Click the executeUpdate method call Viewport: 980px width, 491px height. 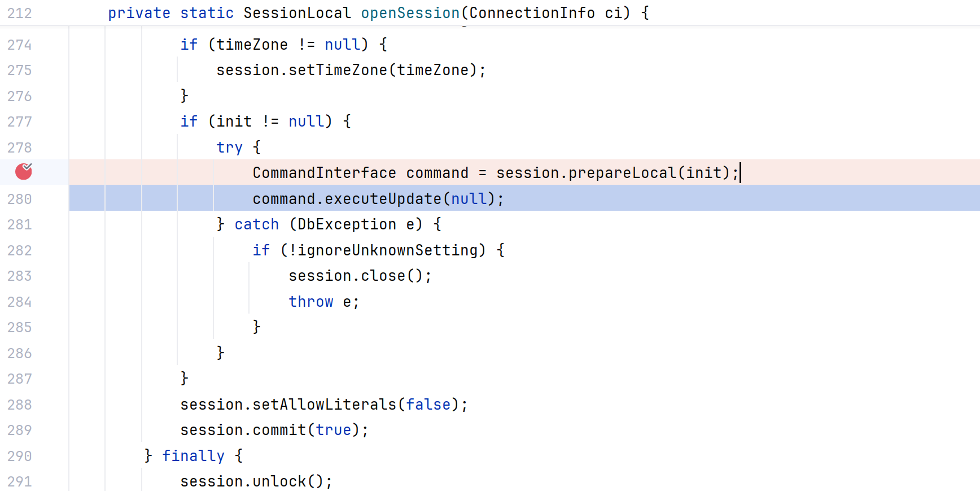(x=383, y=199)
